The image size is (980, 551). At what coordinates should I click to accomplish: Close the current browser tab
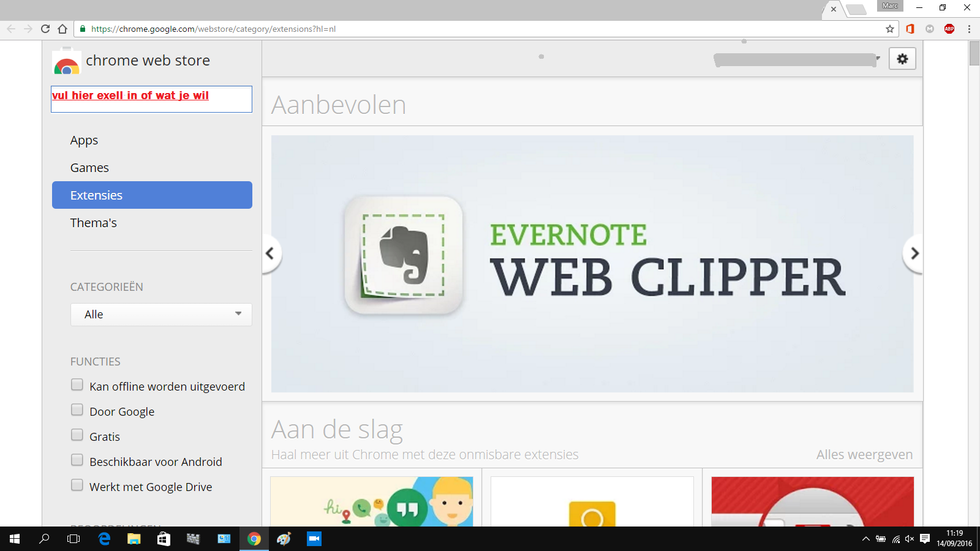pos(834,9)
